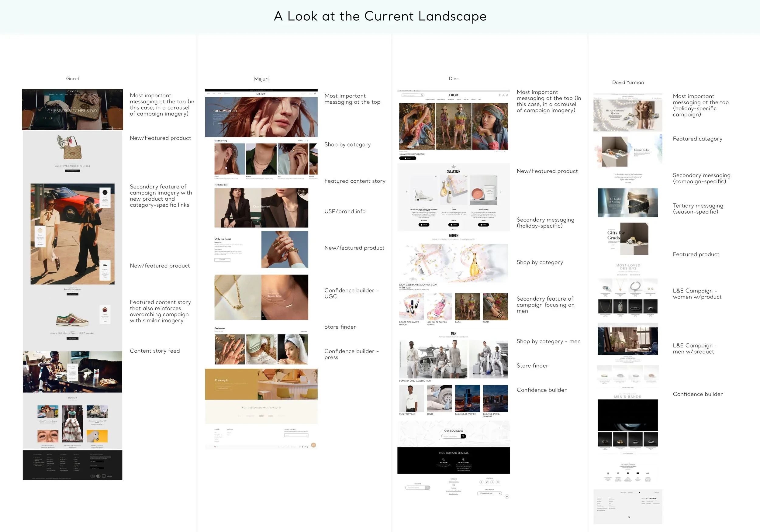Open the Dior shopping bag icon
760x532 pixels.
pos(507,95)
